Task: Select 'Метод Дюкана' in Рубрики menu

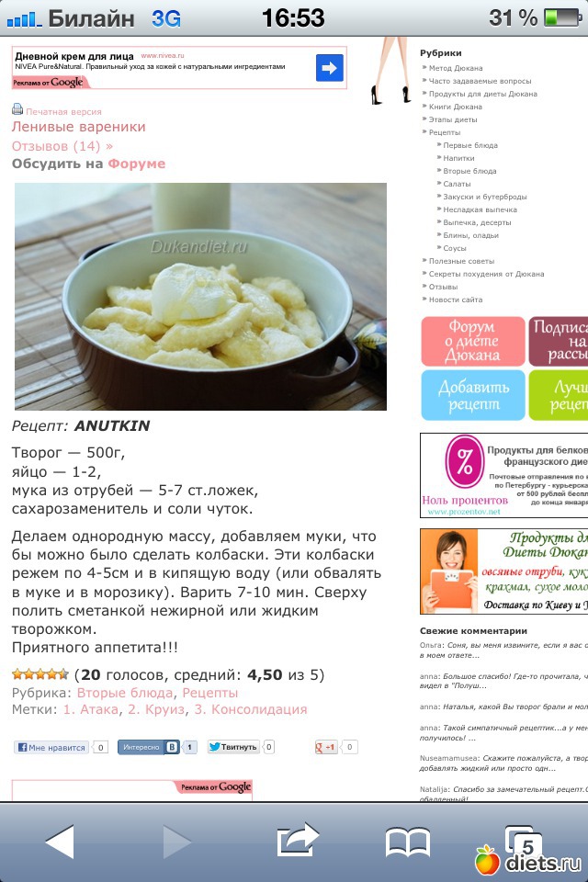Action: [456, 68]
